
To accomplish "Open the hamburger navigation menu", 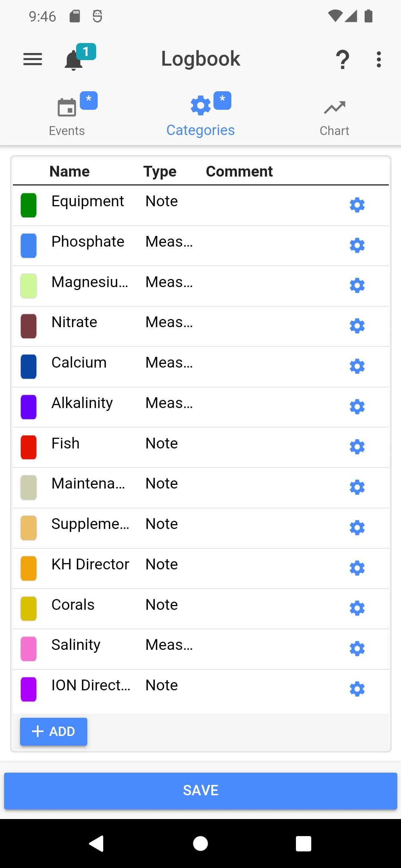I will pyautogui.click(x=33, y=59).
